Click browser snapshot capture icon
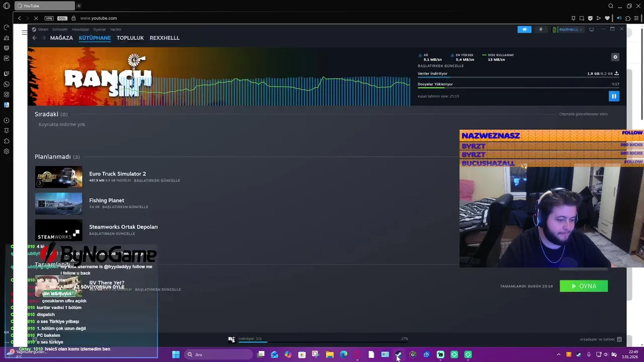Screen dimensions: 644x362 [582, 18]
